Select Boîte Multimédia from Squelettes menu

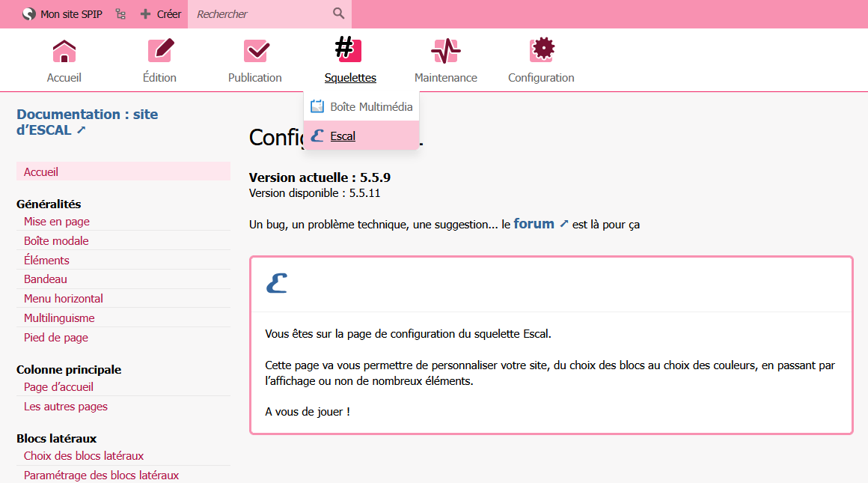tap(362, 106)
